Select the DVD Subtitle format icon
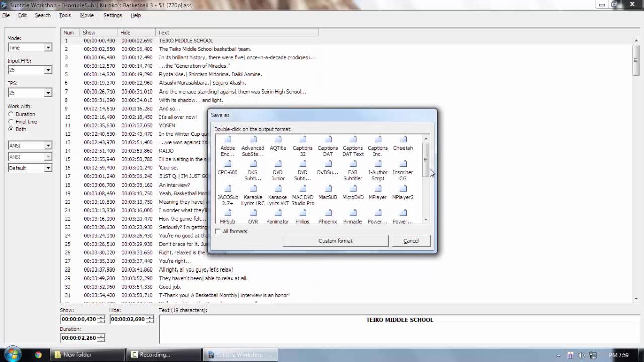Screen dimensions: 644x362 click(303, 171)
